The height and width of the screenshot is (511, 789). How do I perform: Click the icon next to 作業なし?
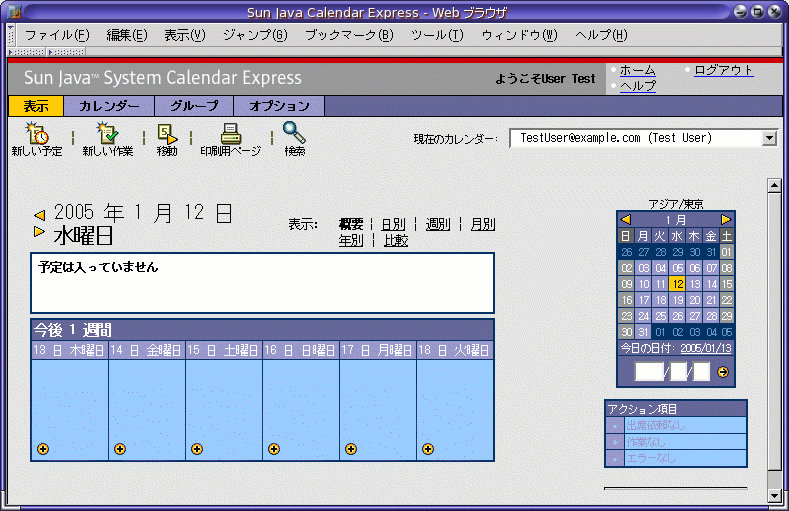(614, 442)
